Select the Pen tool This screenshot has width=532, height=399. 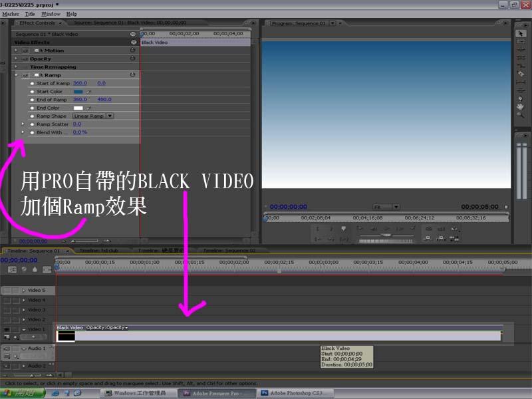(x=521, y=98)
